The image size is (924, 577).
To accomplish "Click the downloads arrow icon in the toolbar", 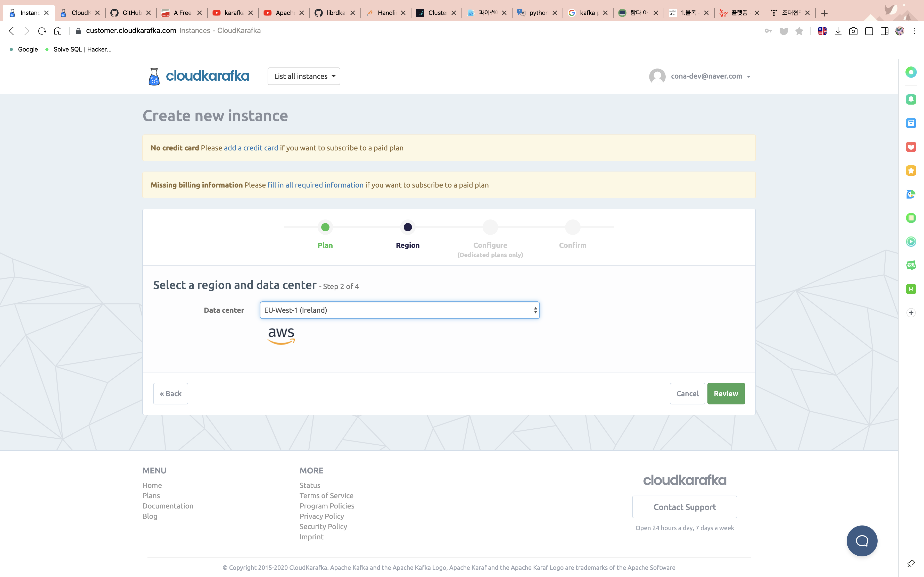I will [838, 31].
